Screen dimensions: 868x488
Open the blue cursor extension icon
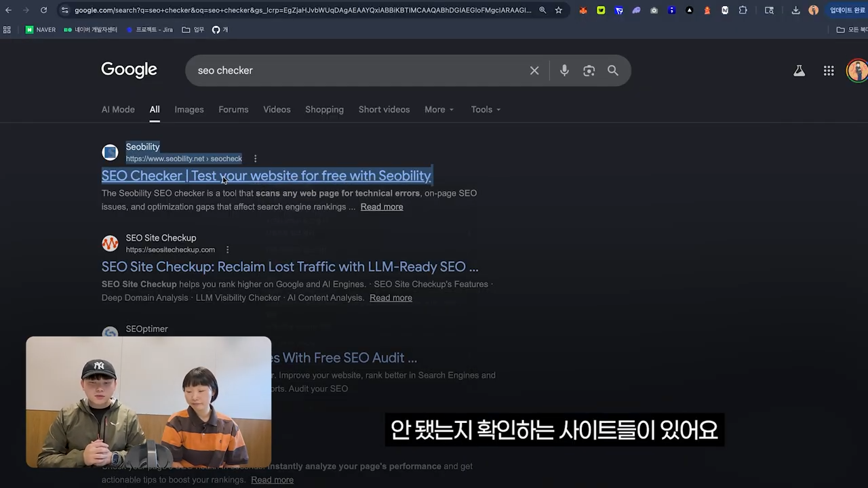pos(618,10)
